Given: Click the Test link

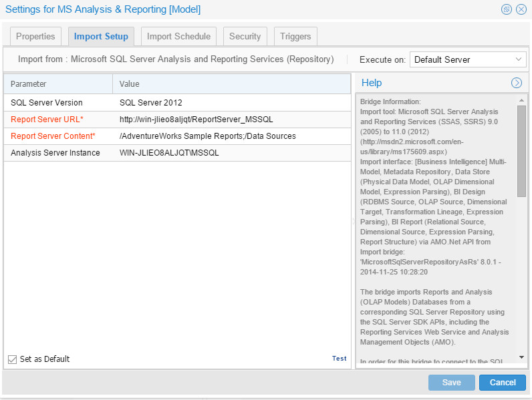Looking at the screenshot, I should (x=340, y=359).
